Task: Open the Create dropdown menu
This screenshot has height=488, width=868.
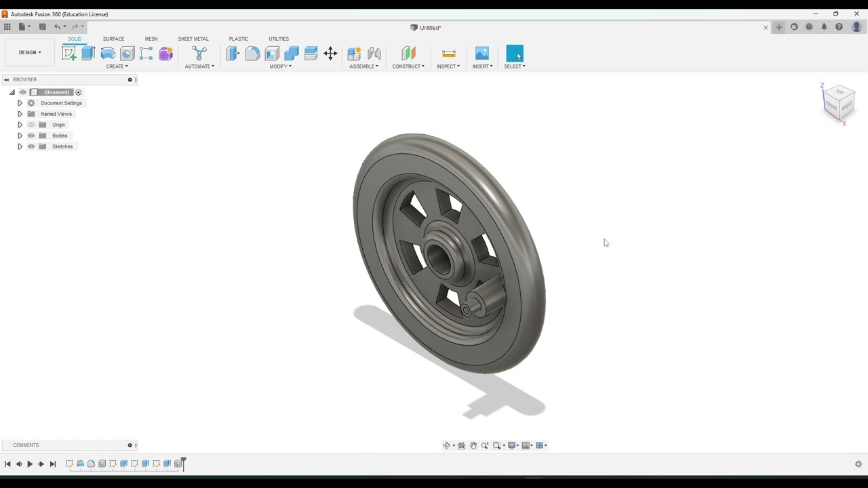Action: 117,66
